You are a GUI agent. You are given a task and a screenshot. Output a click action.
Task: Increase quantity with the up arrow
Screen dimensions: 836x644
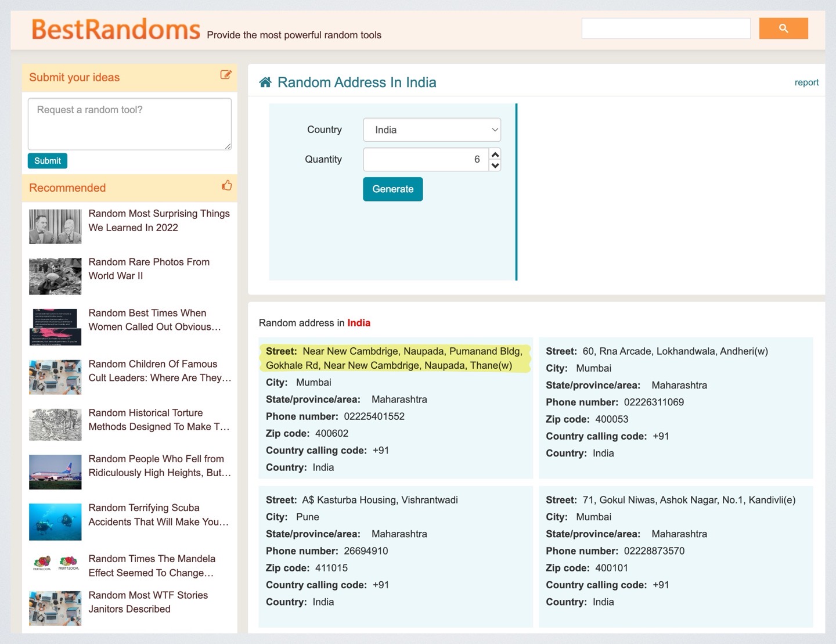coord(495,154)
